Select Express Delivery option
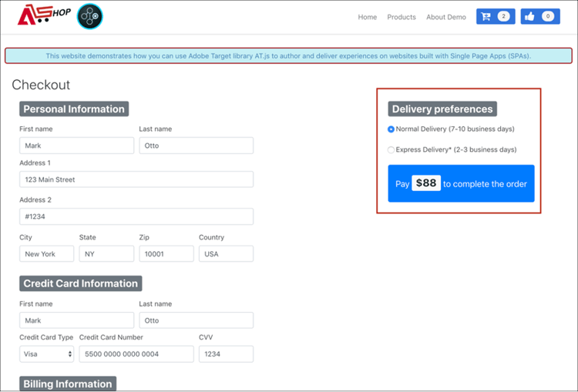The width and height of the screenshot is (578, 392). 391,150
